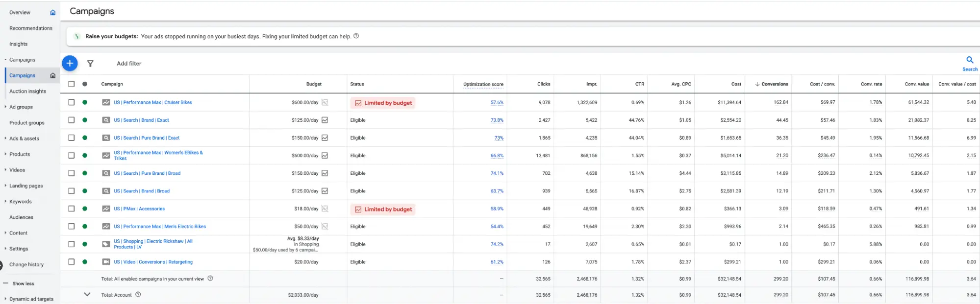
Task: Click the Search magnifier icon at top right
Action: [x=969, y=60]
